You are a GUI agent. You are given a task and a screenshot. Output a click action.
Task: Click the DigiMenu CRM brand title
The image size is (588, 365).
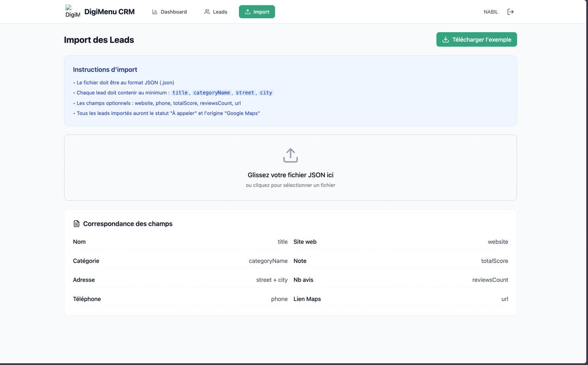tap(109, 12)
